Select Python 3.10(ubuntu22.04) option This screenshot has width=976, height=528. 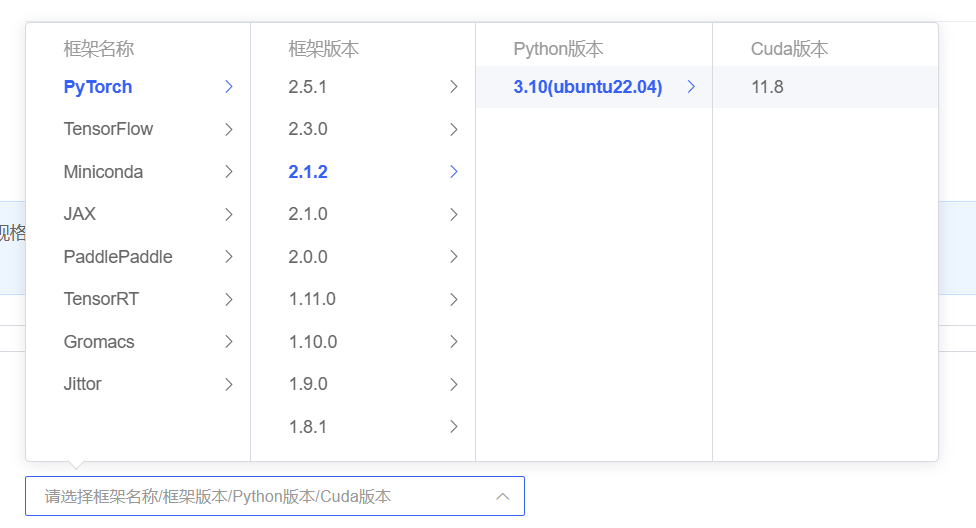[x=588, y=87]
